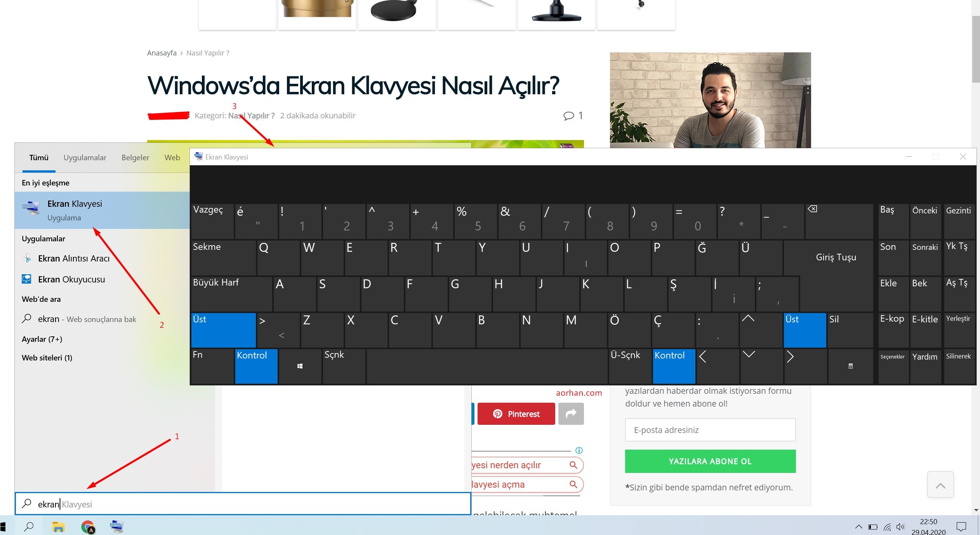Toggle the Şçnk (Alt) key
This screenshot has width=980, height=535.
[344, 366]
